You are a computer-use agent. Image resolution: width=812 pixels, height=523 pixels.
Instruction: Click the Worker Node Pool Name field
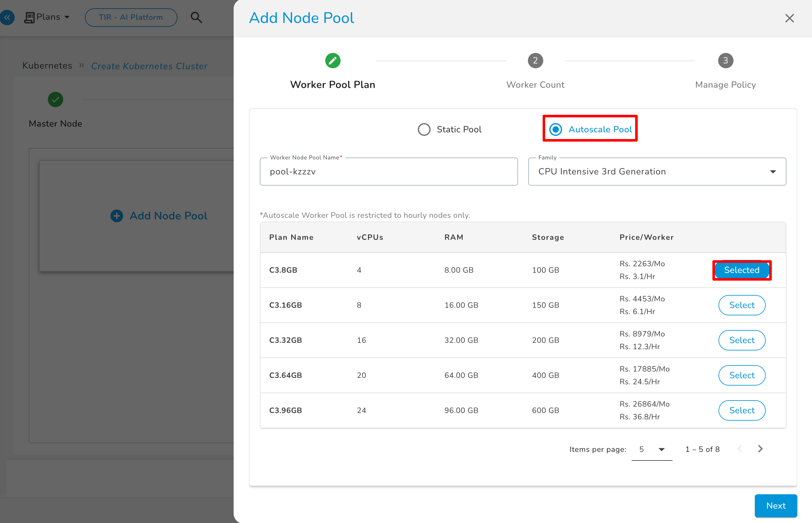coord(388,172)
